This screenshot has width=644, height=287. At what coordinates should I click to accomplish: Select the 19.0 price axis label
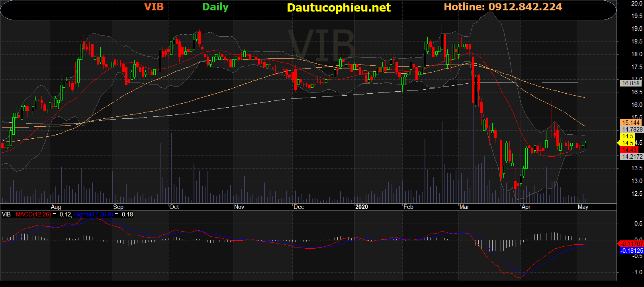[636, 29]
